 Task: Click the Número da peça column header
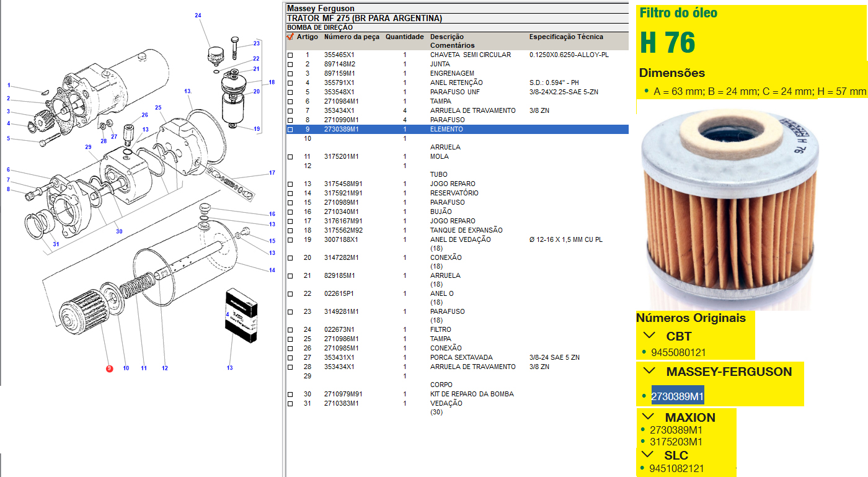(x=352, y=37)
